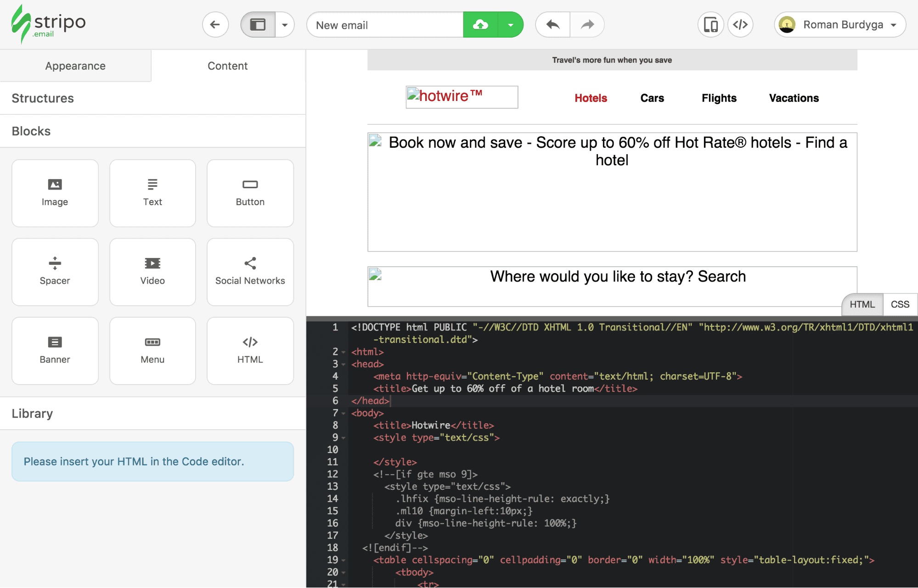918x588 pixels.
Task: Collapse the code fold at line 7
Action: (343, 413)
